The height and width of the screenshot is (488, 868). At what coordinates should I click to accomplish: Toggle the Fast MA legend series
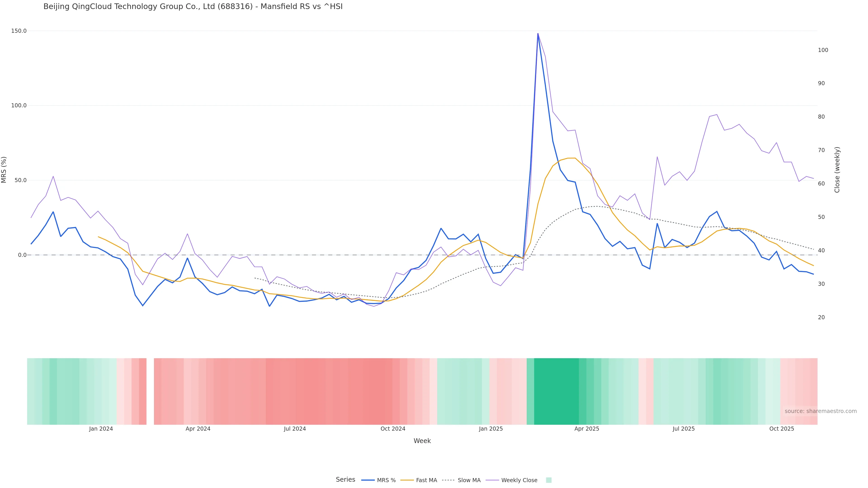pos(426,480)
